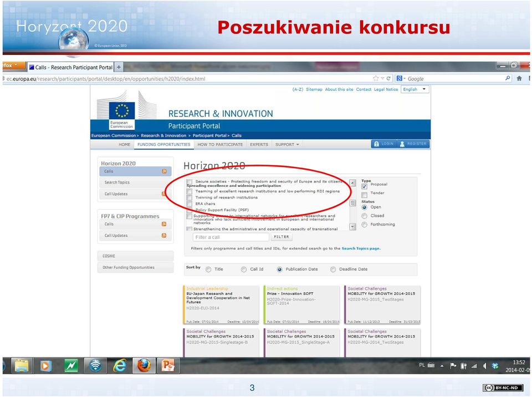Sort calls by Title

pyautogui.click(x=208, y=269)
